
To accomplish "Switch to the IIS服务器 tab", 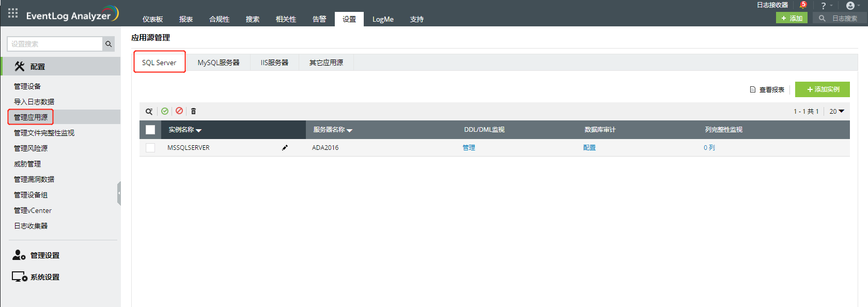I will tap(274, 63).
